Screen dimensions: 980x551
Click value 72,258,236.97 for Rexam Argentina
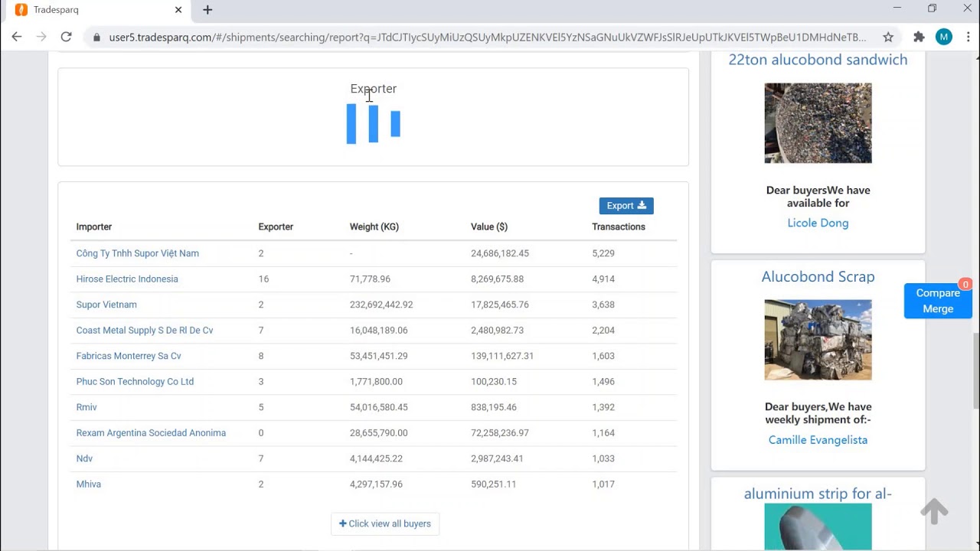coord(500,432)
